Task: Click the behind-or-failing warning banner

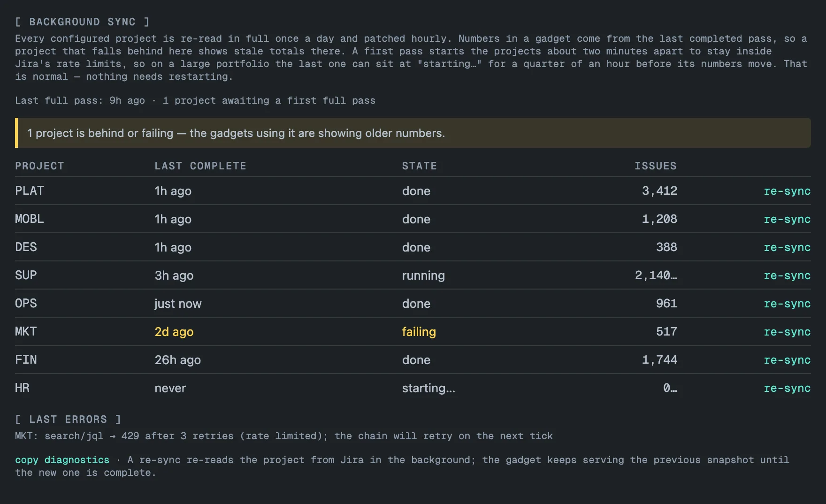Action: point(413,133)
